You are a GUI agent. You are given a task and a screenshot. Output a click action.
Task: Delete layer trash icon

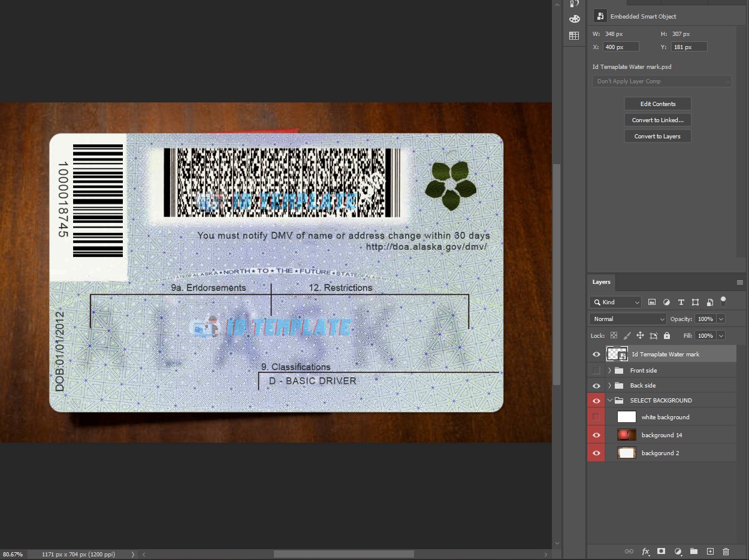click(726, 551)
